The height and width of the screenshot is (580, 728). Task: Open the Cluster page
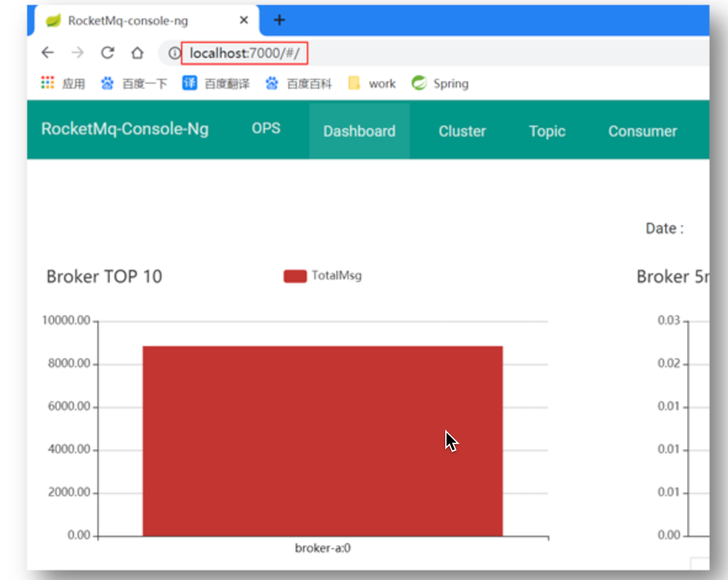pos(463,131)
